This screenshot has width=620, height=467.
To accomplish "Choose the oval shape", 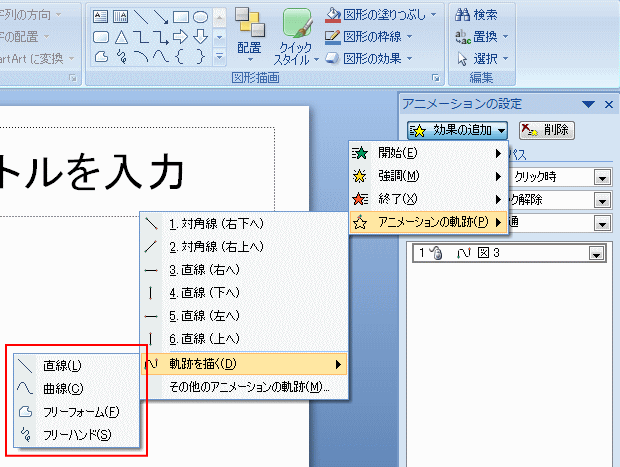I will point(200,17).
